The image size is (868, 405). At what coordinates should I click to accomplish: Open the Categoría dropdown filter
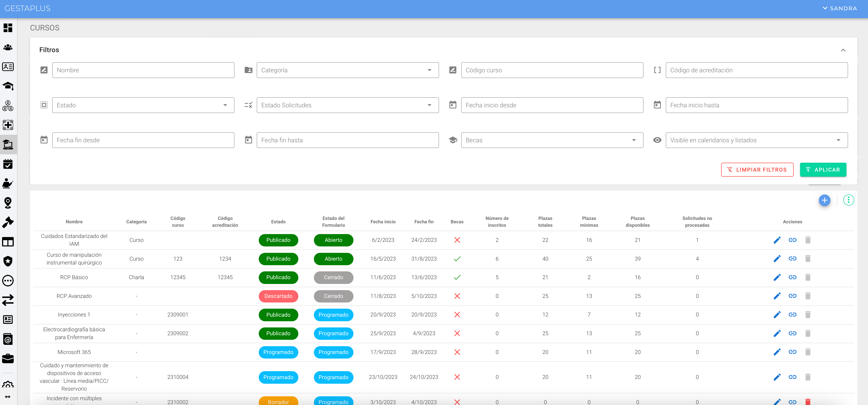click(347, 70)
